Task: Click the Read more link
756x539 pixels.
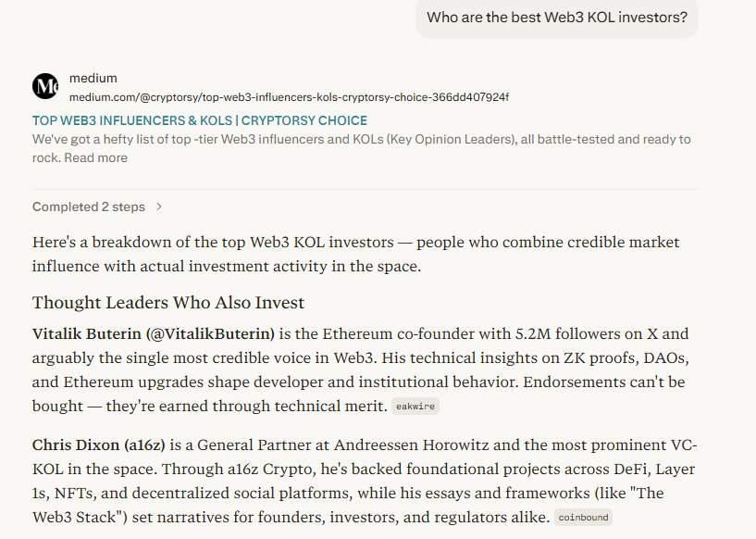Action: click(95, 157)
